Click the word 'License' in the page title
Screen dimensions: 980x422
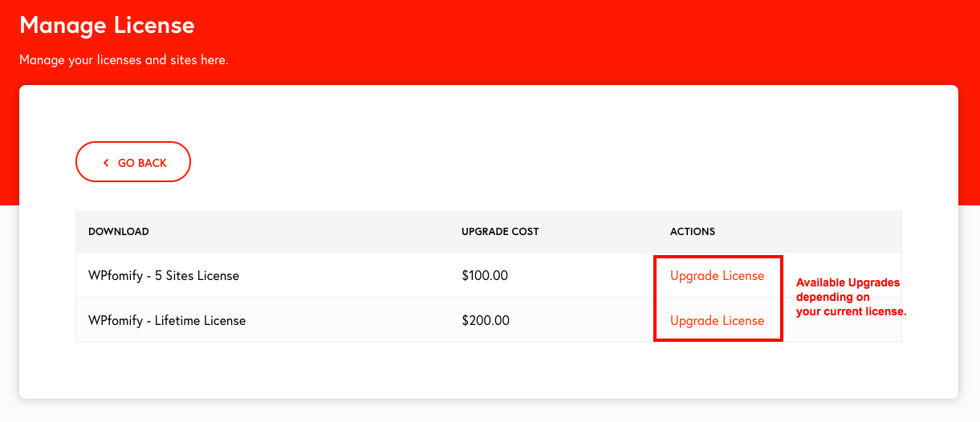tap(152, 25)
